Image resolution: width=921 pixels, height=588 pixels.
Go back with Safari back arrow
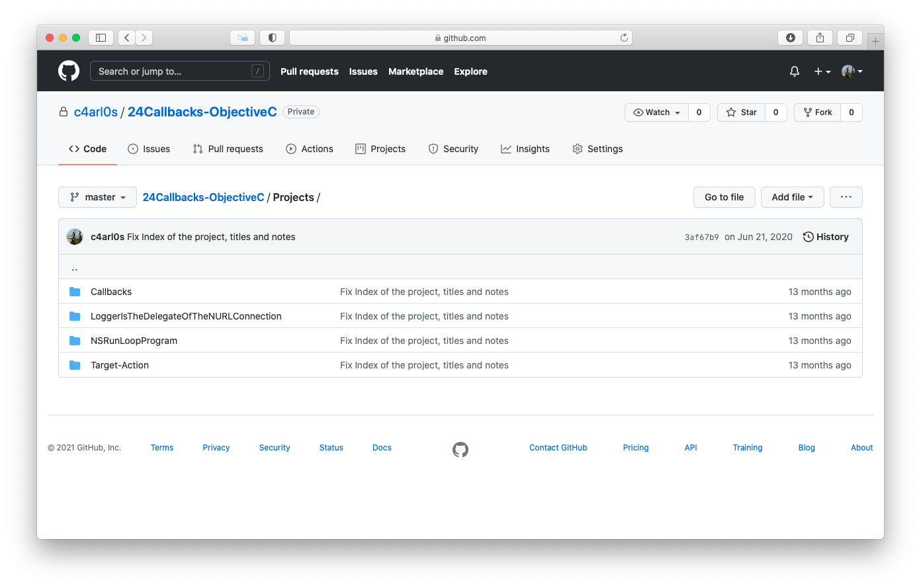(127, 38)
